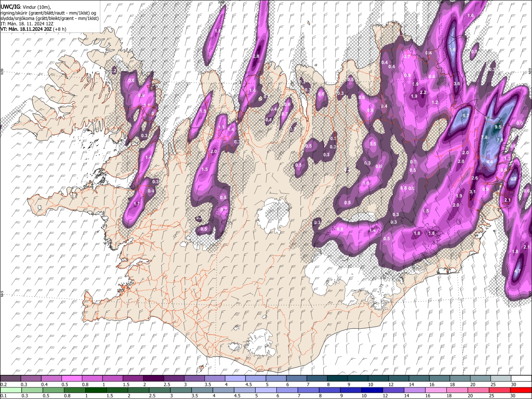Click the white Mýrdalsjökull glacier on the south coast
Screen dimensions: 532x399
click(260, 343)
